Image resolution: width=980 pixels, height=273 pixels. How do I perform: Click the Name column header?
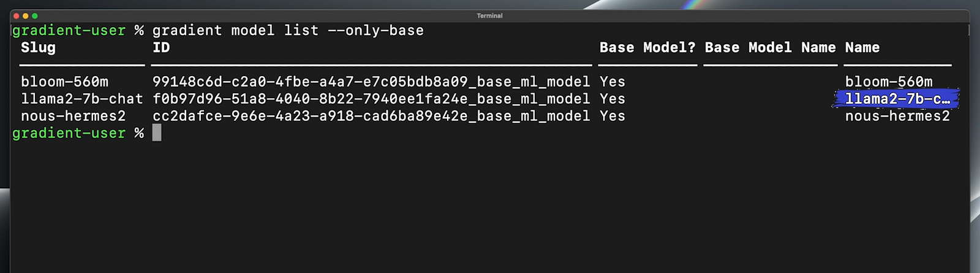tap(862, 47)
